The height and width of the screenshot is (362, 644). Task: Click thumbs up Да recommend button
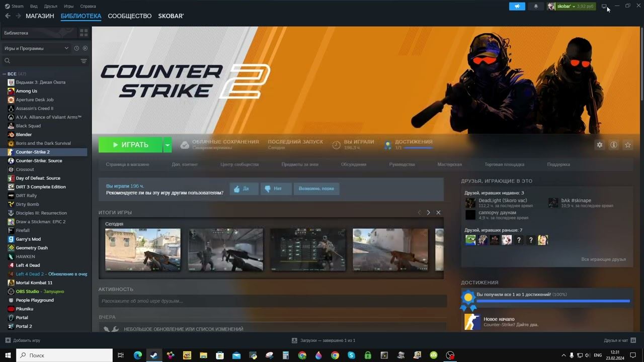(x=244, y=189)
